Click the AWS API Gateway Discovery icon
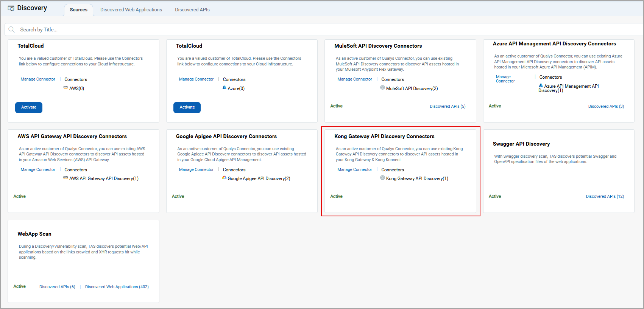This screenshot has width=644, height=309. [65, 177]
